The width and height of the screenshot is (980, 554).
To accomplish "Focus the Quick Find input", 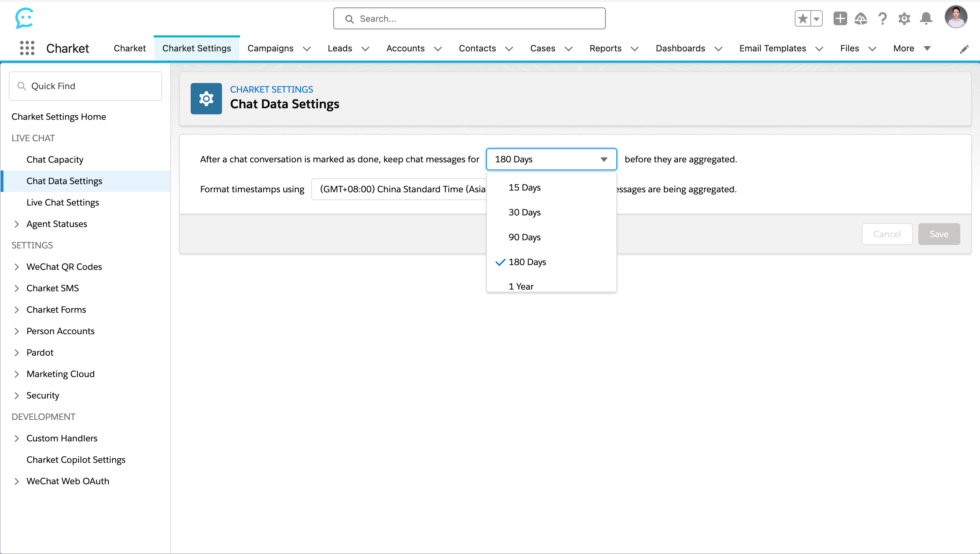I will [x=85, y=86].
